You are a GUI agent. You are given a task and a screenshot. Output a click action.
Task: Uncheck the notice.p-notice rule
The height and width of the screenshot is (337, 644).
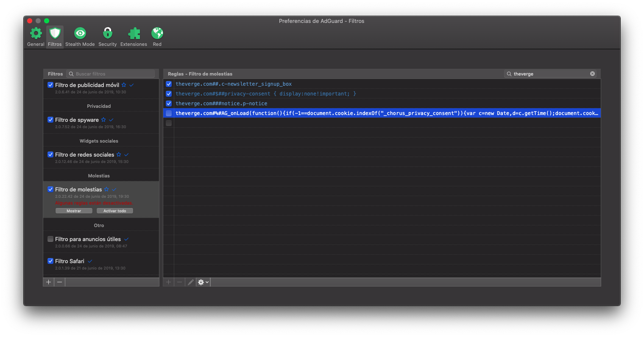[x=169, y=104]
